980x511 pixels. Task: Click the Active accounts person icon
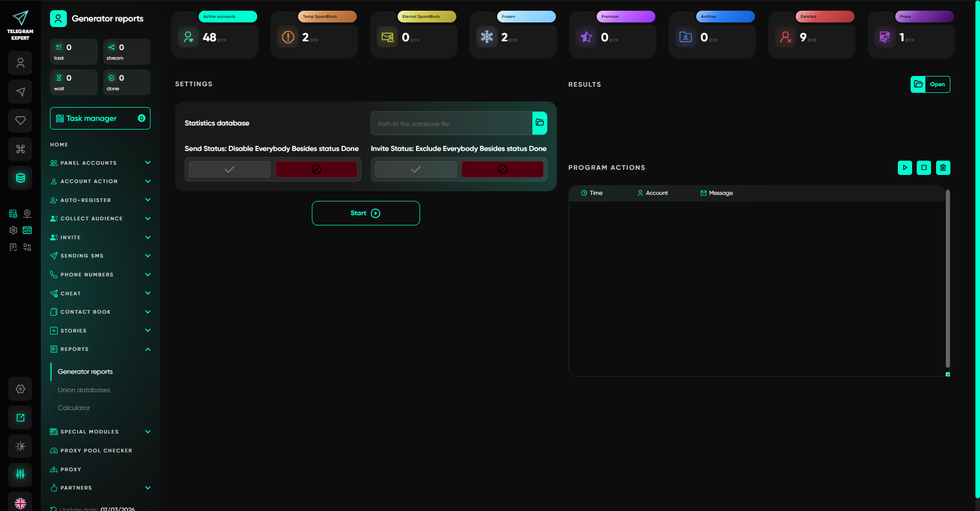point(188,36)
